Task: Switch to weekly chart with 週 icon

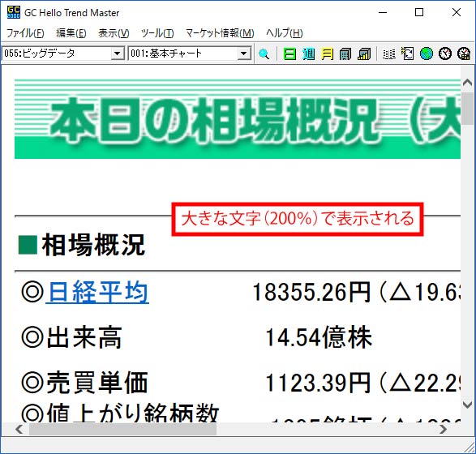Action: [308, 54]
